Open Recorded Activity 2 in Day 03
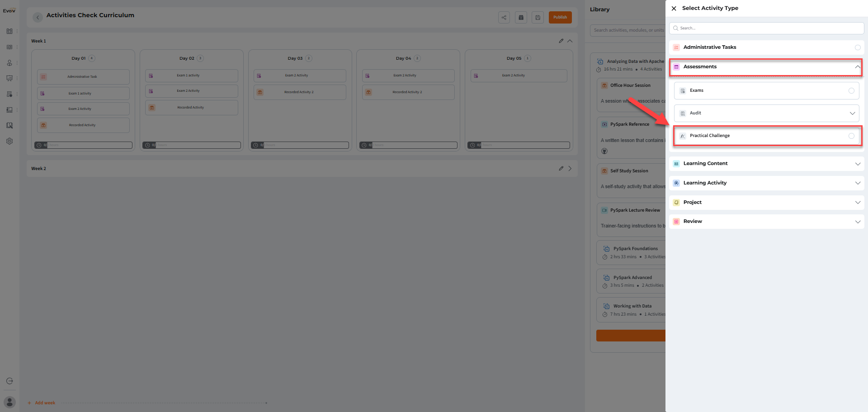 tap(300, 92)
